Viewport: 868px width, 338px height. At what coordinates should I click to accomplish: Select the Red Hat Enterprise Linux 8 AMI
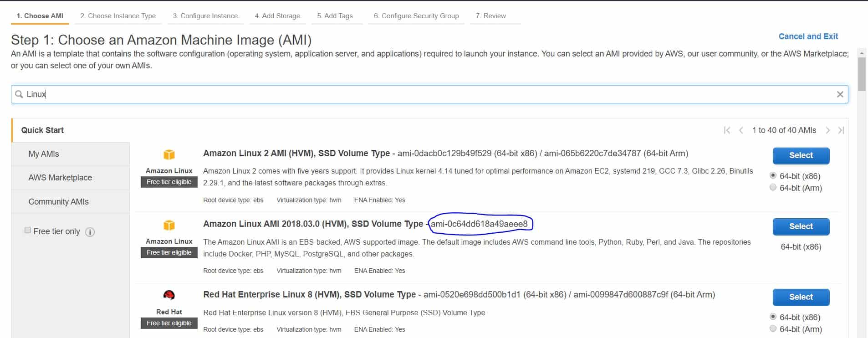(x=801, y=297)
